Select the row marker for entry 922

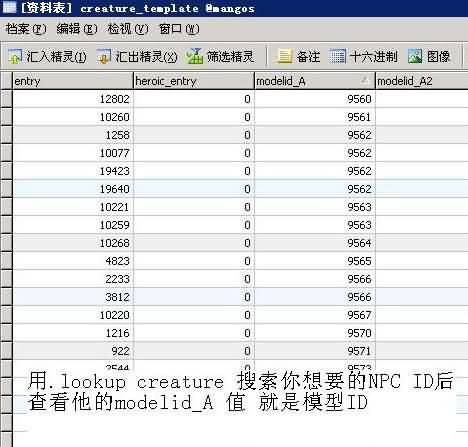point(6,351)
